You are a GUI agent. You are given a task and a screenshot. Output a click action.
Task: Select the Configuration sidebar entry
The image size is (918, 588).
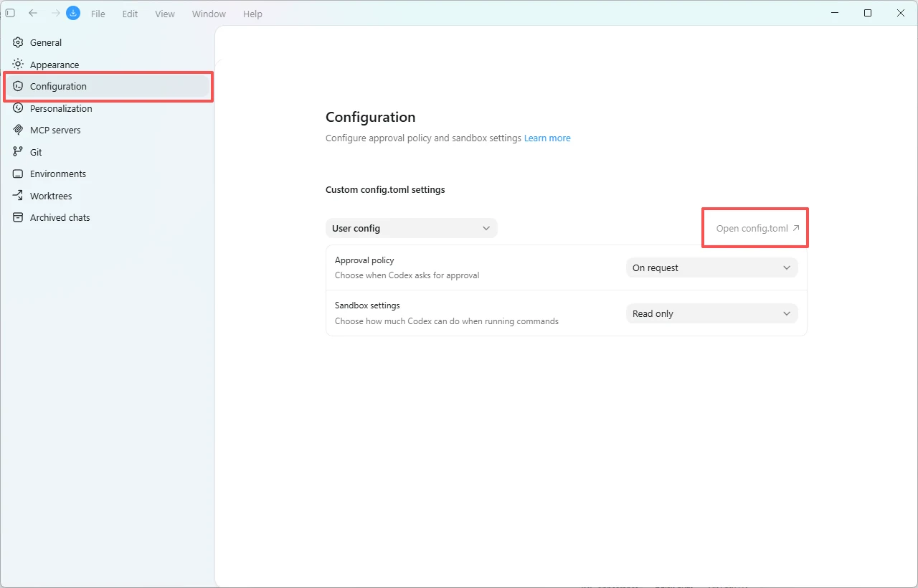tap(108, 86)
